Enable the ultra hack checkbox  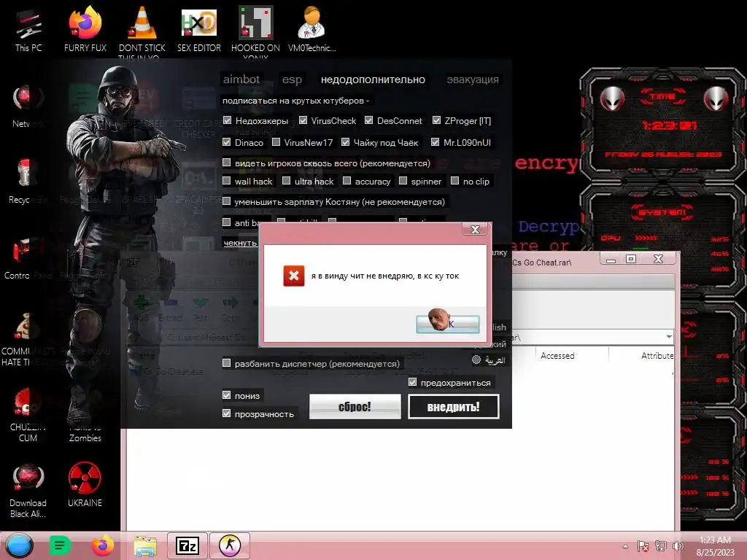coord(286,181)
